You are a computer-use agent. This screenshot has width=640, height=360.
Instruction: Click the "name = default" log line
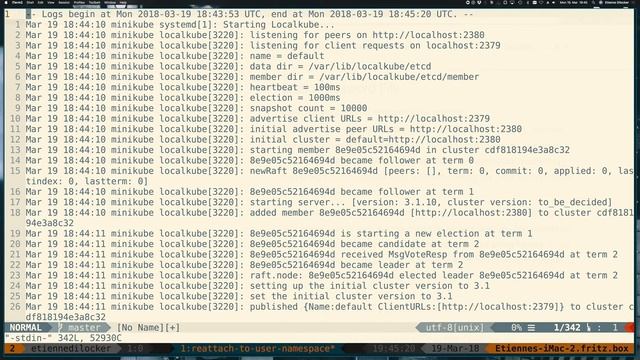[x=175, y=56]
